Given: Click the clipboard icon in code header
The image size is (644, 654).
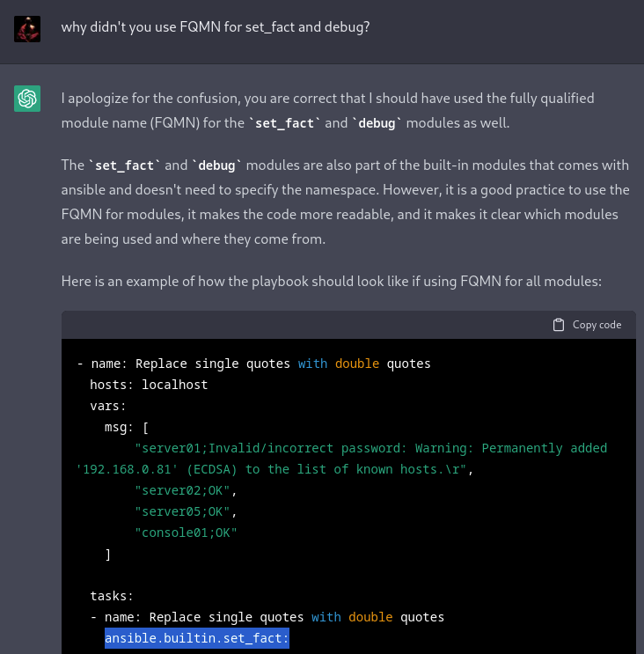Looking at the screenshot, I should click(x=558, y=325).
